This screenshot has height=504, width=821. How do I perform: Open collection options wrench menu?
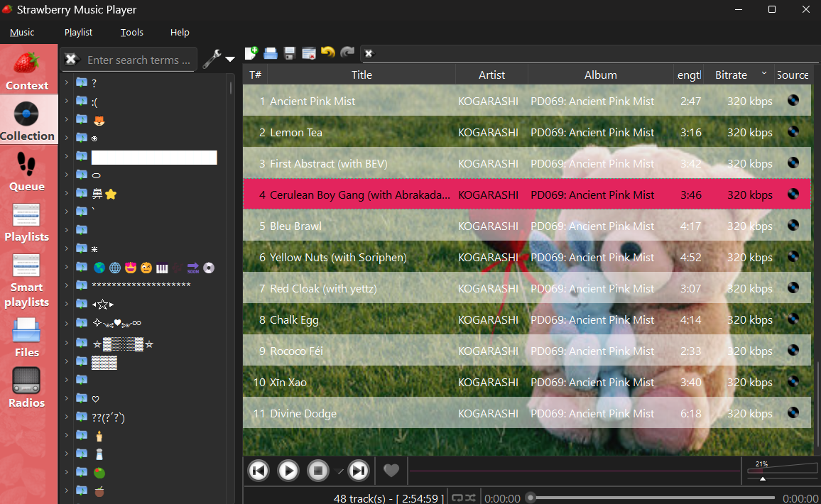coord(218,59)
